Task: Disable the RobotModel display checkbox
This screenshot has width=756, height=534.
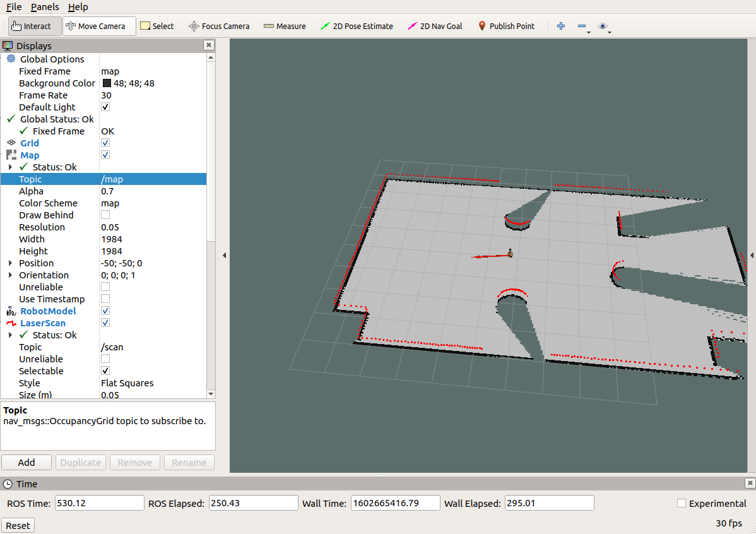Action: 105,311
